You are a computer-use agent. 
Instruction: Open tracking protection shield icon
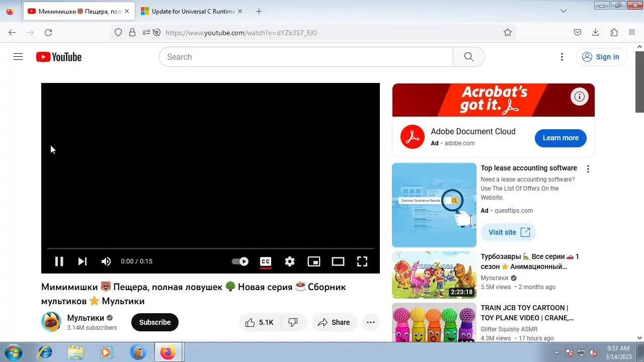pyautogui.click(x=118, y=32)
